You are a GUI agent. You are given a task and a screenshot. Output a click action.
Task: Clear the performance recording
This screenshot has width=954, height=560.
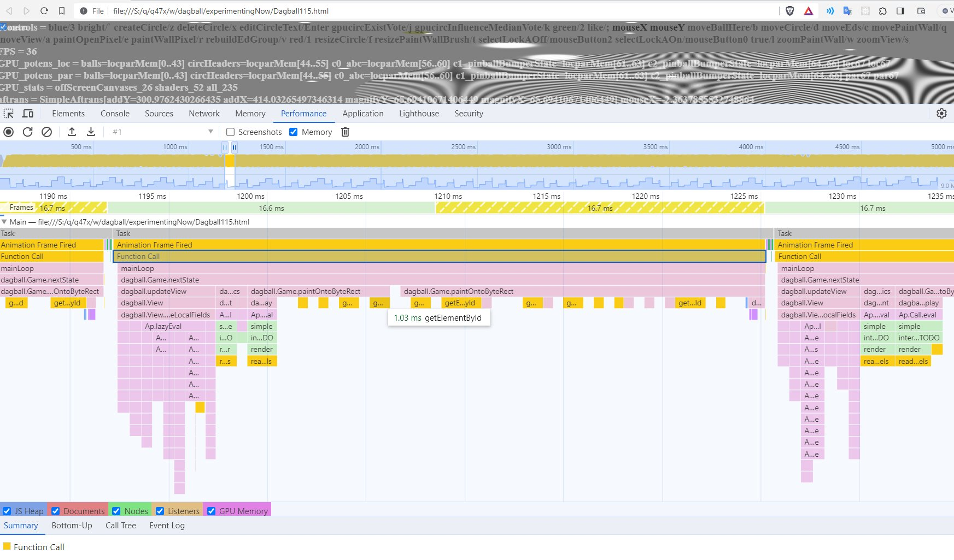[47, 132]
